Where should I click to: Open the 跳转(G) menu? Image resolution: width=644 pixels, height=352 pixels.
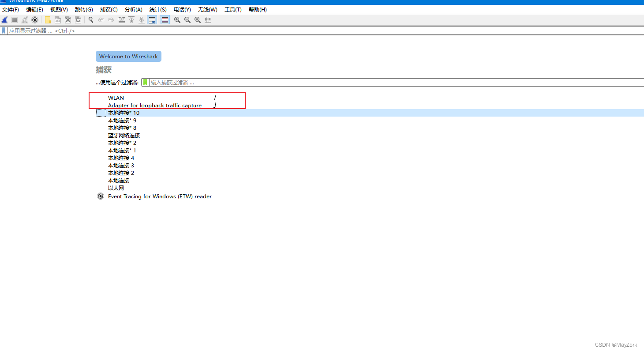pos(84,10)
